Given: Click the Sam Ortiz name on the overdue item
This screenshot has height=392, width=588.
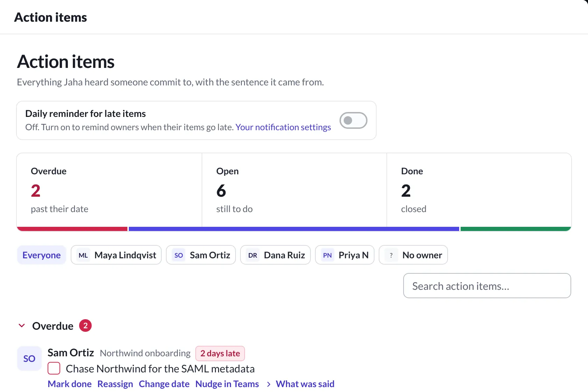Looking at the screenshot, I should click(71, 352).
